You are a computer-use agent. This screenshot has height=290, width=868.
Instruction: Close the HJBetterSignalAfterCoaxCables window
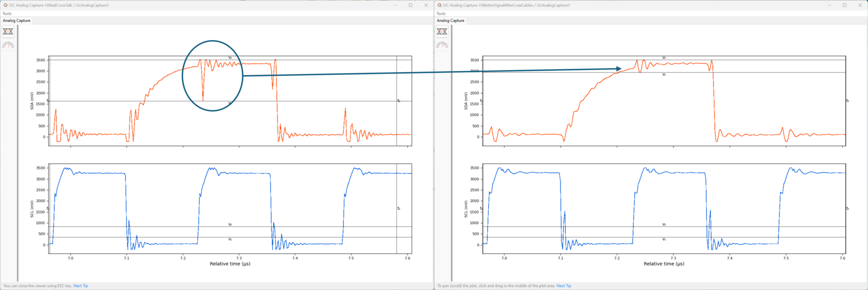pyautogui.click(x=860, y=5)
